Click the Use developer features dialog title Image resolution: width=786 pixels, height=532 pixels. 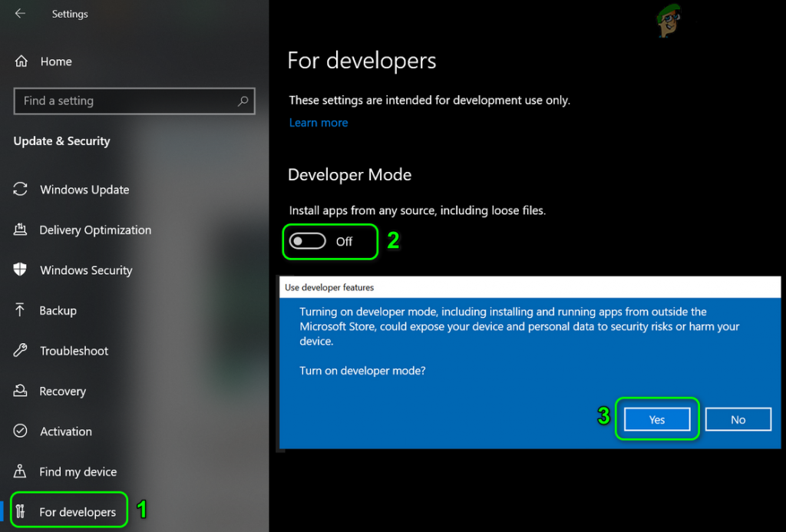329,287
